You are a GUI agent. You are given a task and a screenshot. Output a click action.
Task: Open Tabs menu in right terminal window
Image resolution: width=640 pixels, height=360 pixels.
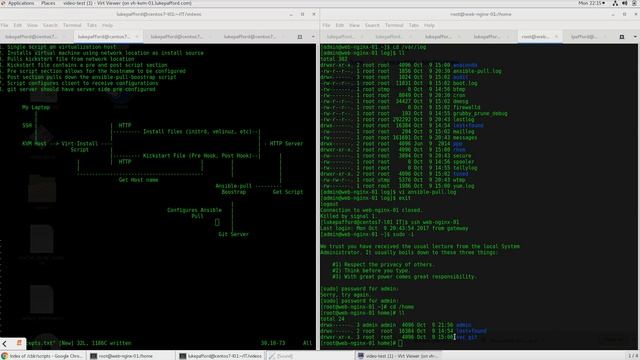(414, 25)
